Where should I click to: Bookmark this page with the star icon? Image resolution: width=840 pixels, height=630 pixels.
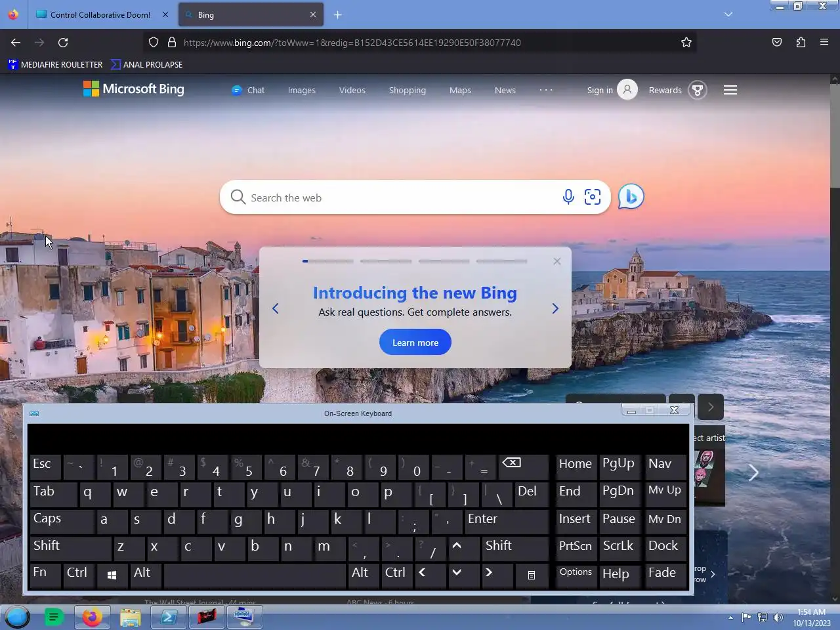click(x=686, y=43)
